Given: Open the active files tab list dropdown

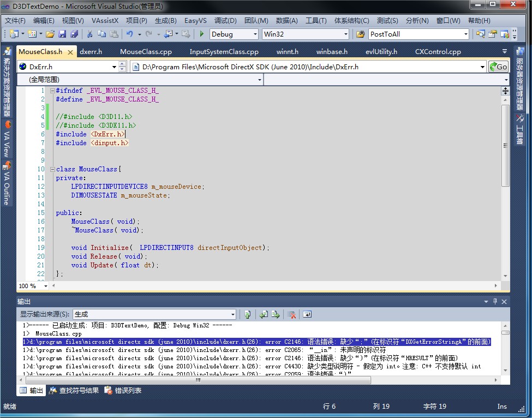Looking at the screenshot, I should tap(505, 52).
